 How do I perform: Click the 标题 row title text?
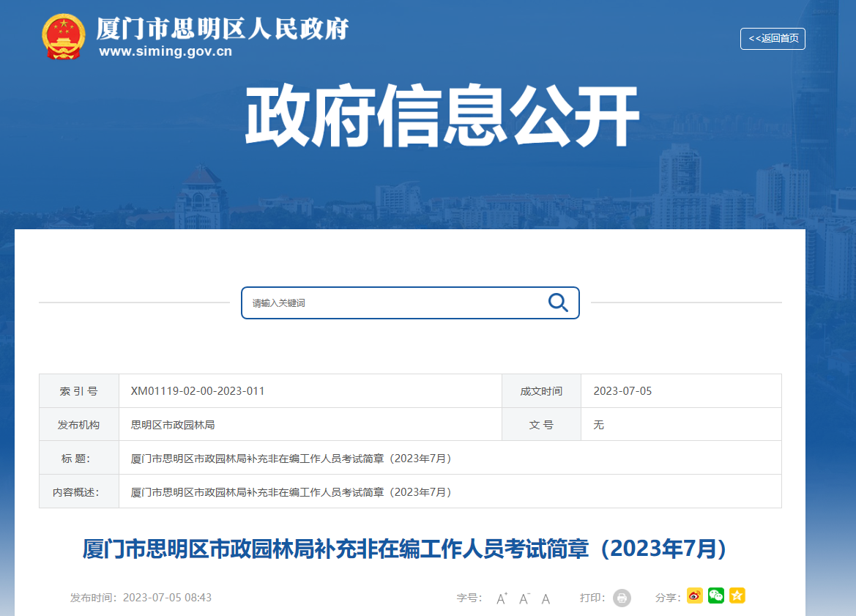coord(291,459)
